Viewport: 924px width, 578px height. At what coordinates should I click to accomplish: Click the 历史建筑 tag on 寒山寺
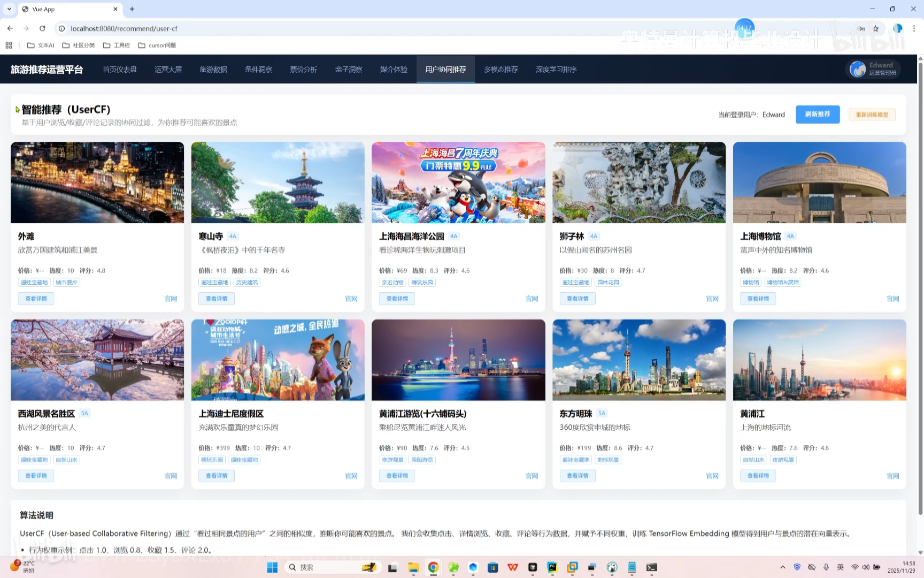tap(247, 283)
